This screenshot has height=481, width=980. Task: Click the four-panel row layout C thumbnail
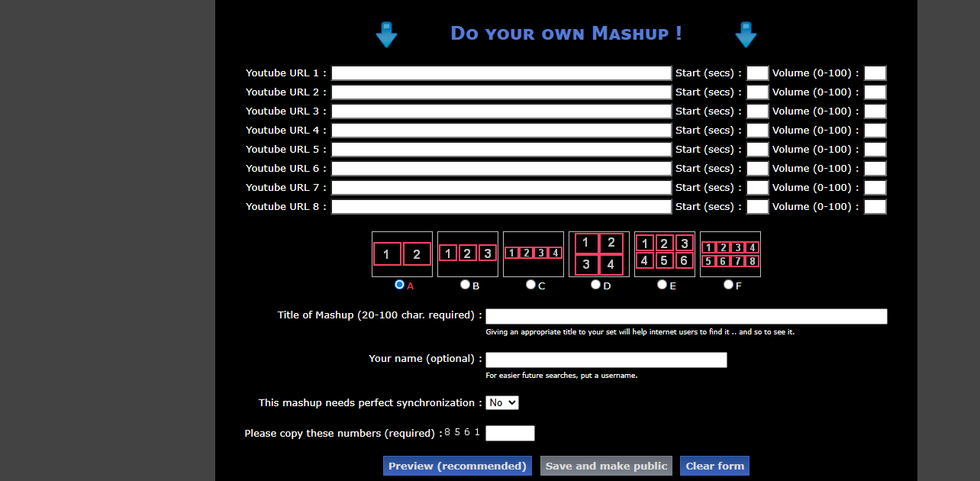click(533, 254)
